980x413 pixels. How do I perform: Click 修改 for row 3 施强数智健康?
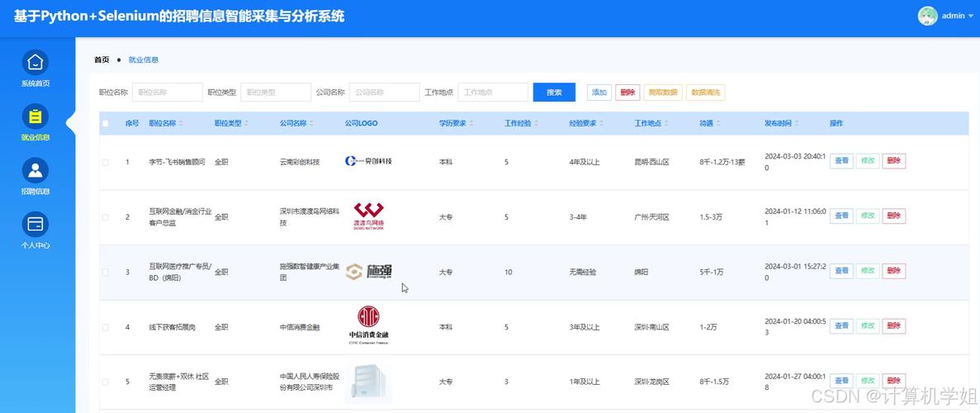868,271
